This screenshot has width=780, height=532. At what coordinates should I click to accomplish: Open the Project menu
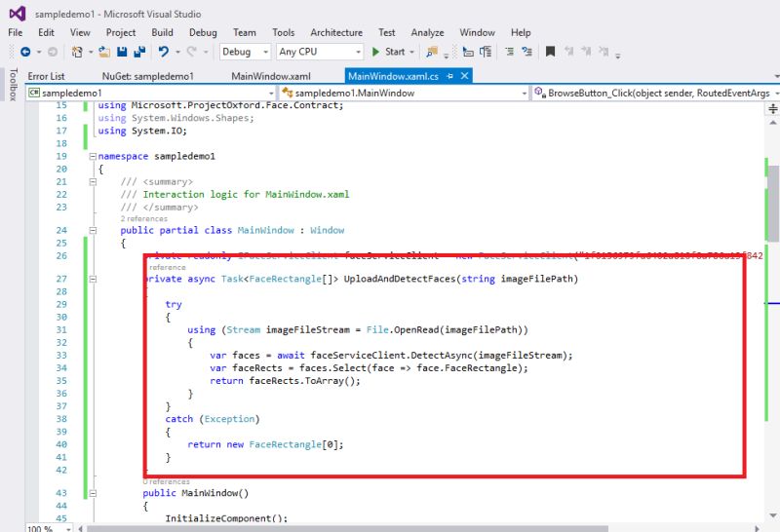coord(121,32)
